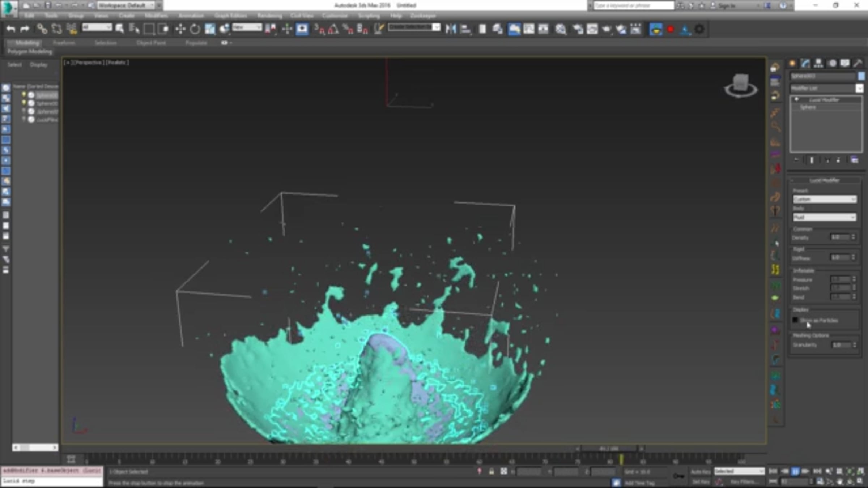Open the View reference coordinate dropdown
868x488 pixels.
coord(247,27)
